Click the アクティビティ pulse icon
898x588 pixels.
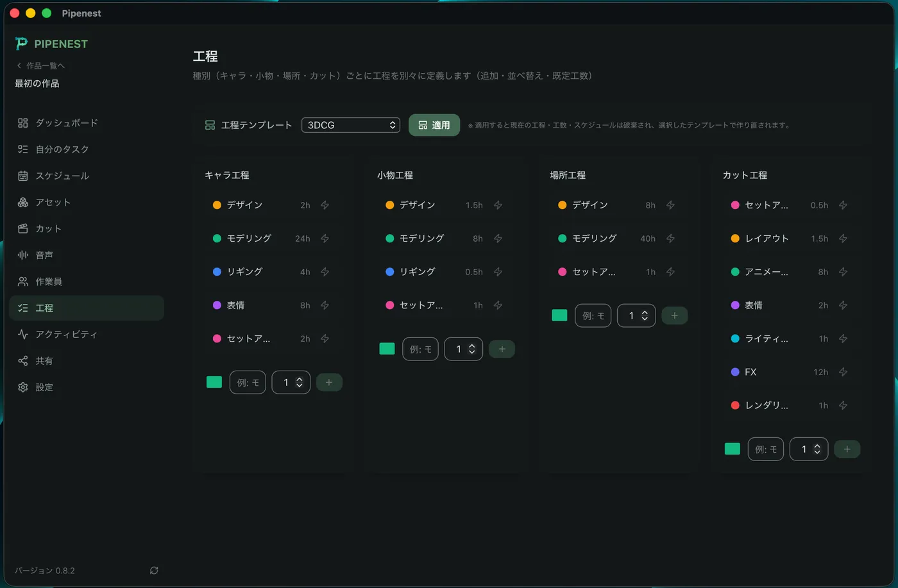[x=23, y=334]
